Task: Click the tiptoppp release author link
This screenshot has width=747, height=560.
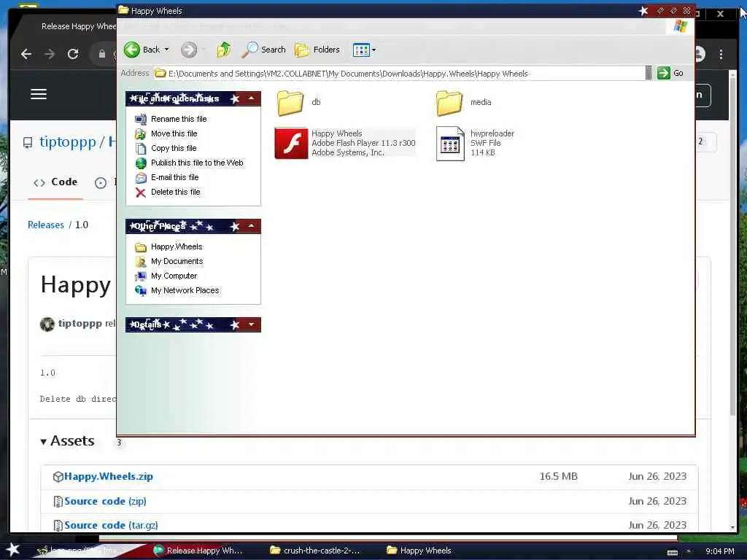Action: tap(80, 323)
